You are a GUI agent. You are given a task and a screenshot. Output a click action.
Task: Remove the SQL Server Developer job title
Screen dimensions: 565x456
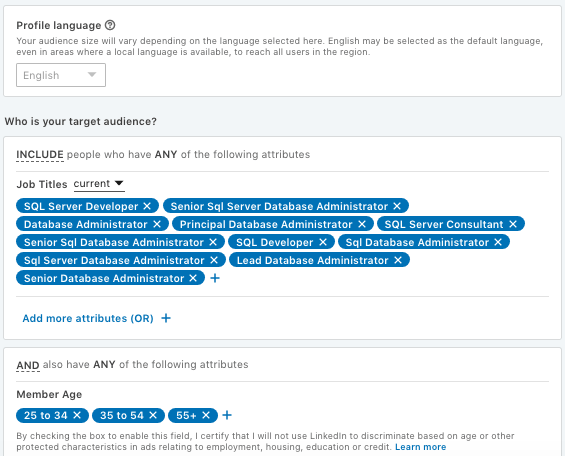[x=147, y=206]
